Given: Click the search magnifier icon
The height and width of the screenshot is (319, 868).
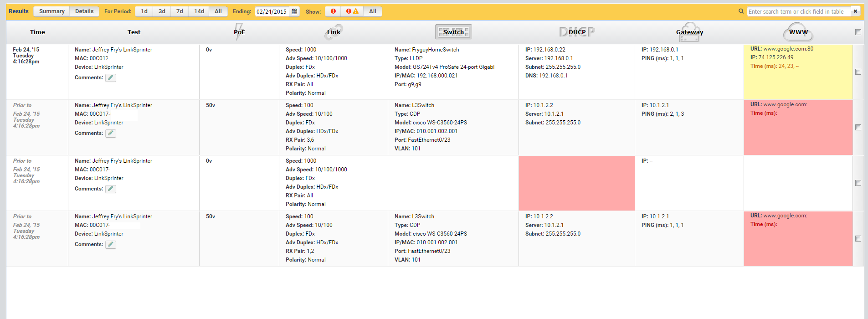Looking at the screenshot, I should tap(741, 11).
